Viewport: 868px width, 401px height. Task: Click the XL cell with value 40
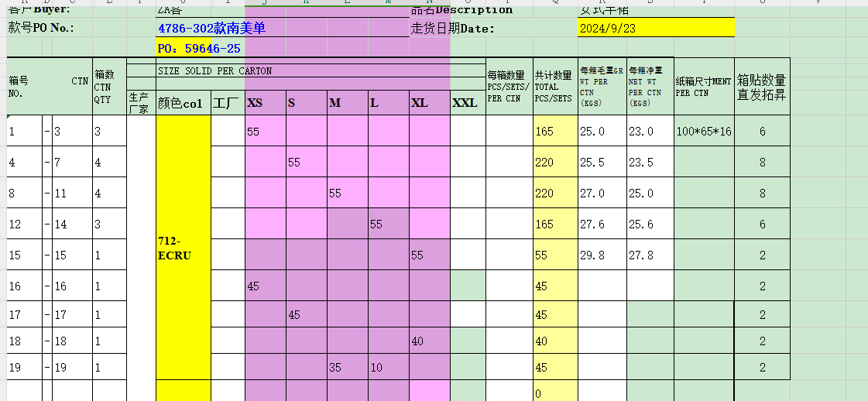point(429,341)
